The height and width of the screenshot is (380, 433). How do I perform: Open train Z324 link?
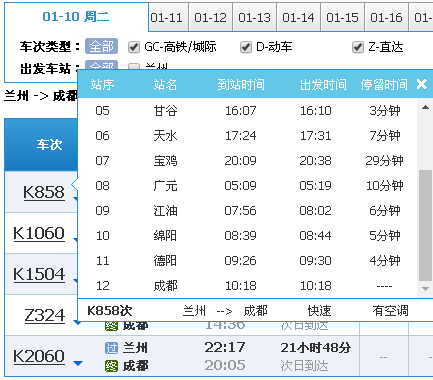(x=45, y=315)
